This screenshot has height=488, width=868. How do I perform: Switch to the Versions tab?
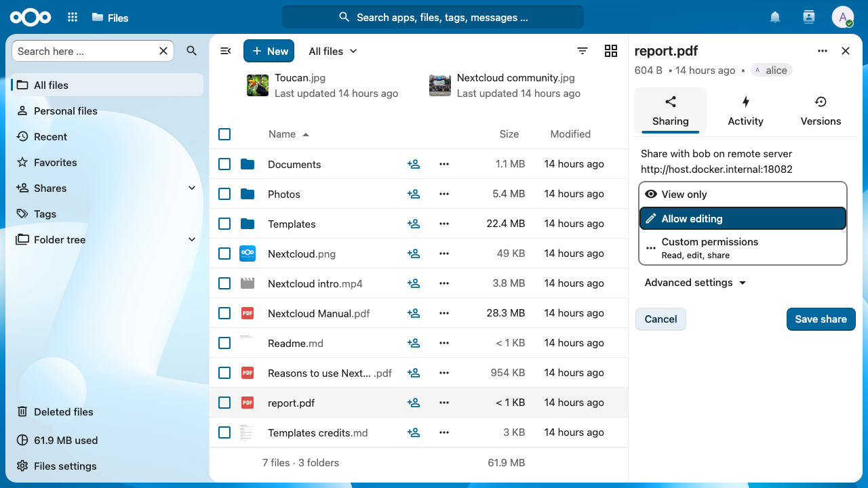(821, 110)
